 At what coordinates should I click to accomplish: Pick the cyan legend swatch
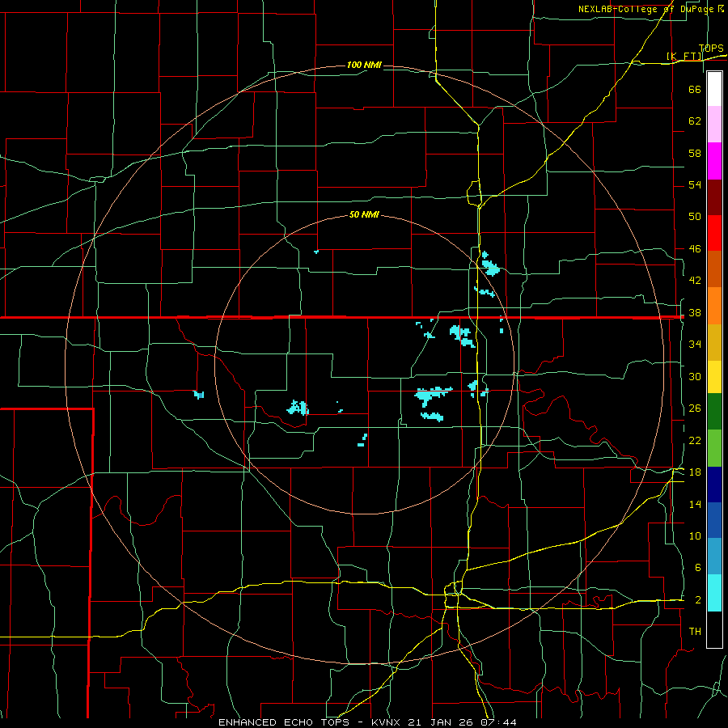(x=714, y=592)
